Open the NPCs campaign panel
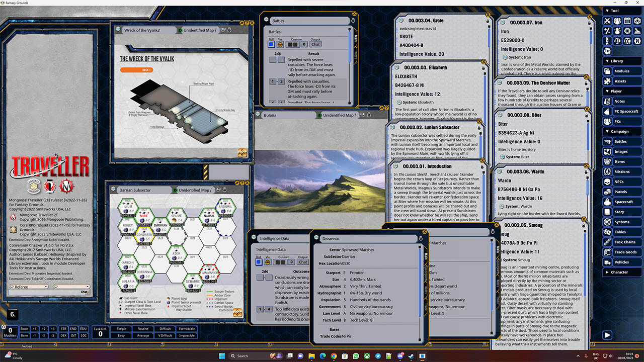The width and height of the screenshot is (644, 362). point(624,182)
